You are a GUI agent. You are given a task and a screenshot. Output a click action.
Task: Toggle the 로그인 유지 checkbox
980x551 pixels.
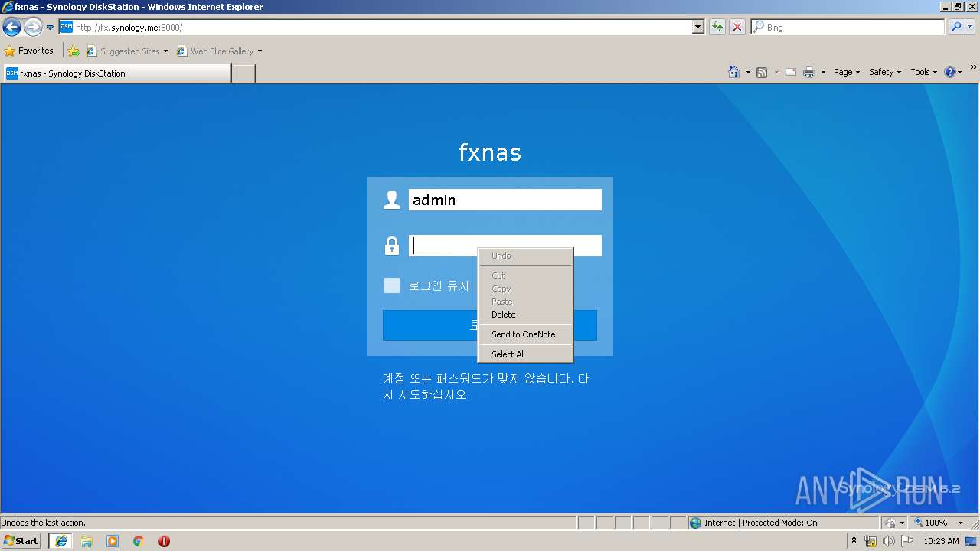point(392,285)
